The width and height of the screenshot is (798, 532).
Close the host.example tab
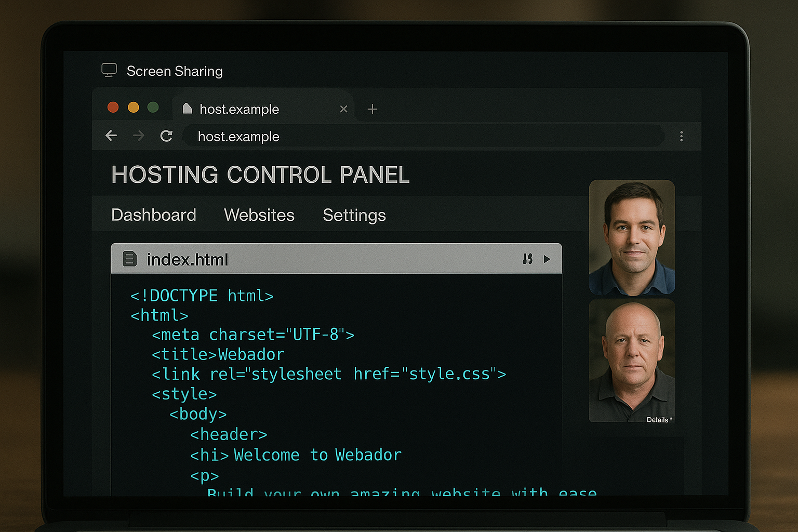coord(343,109)
